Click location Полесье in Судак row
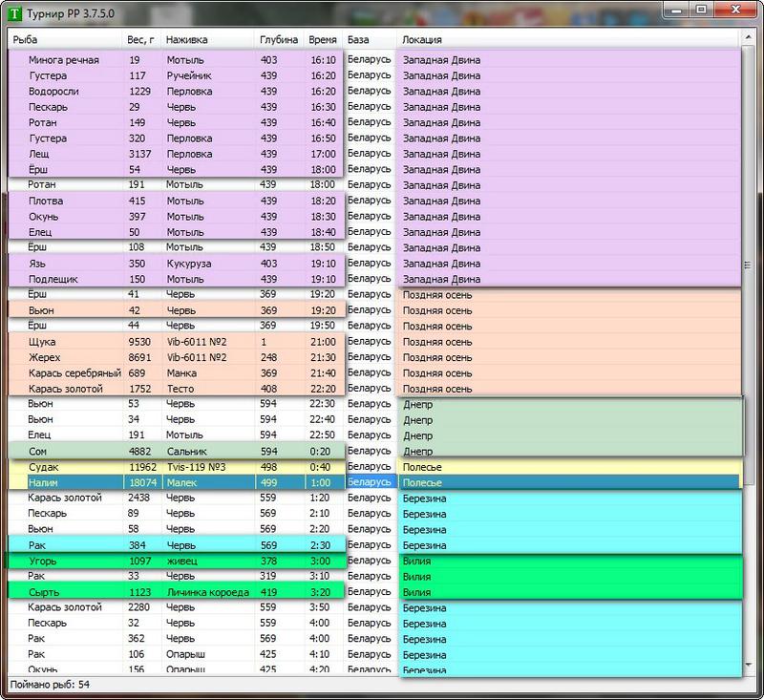The height and width of the screenshot is (700, 764). pyautogui.click(x=422, y=467)
